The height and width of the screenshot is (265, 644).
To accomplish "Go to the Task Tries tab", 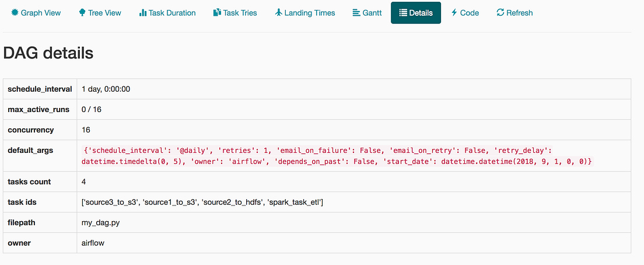I will [235, 13].
